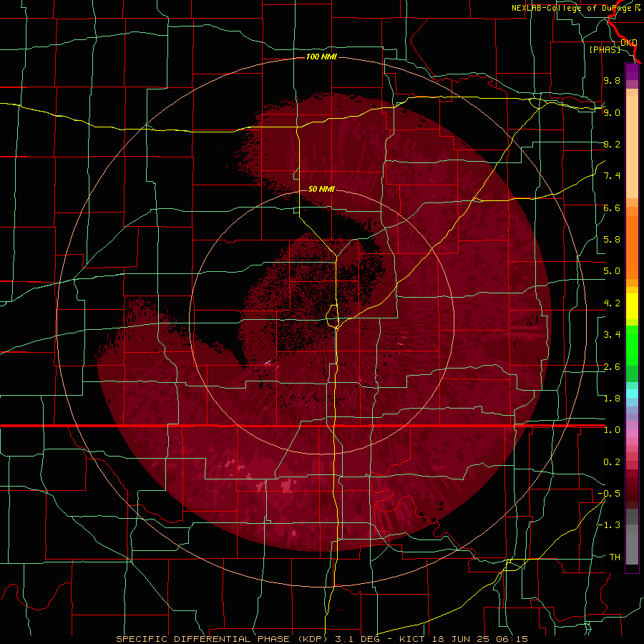644x644 pixels.
Task: Click the "TH" threshold label on scale
Action: tap(615, 557)
